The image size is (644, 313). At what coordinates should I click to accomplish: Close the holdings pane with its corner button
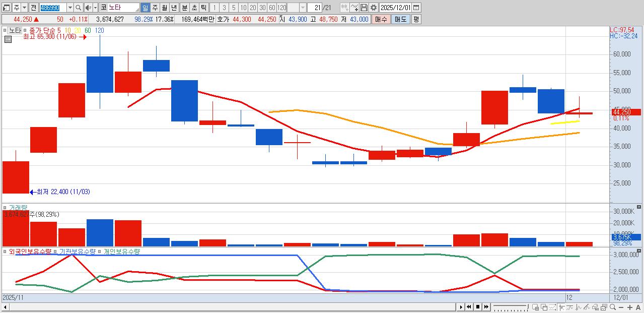click(x=639, y=251)
